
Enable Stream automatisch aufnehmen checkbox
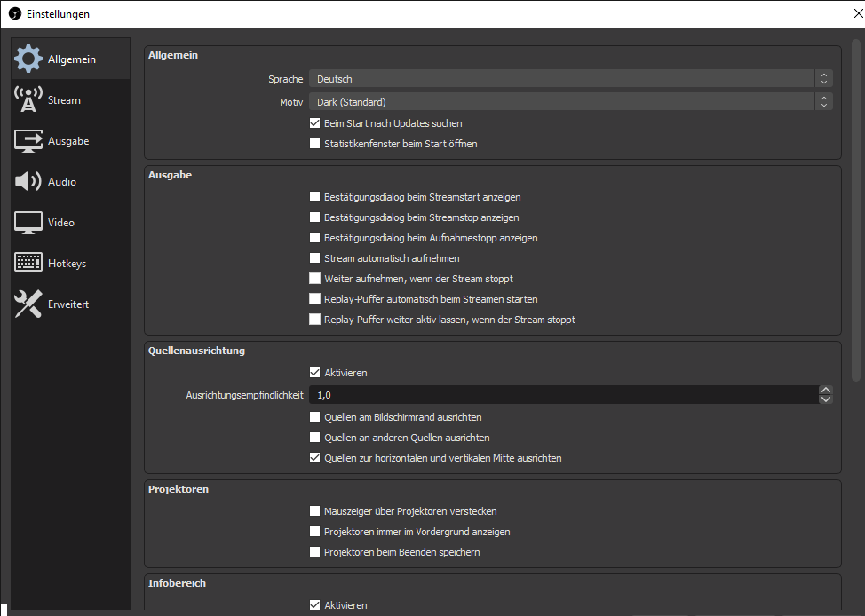click(x=314, y=258)
